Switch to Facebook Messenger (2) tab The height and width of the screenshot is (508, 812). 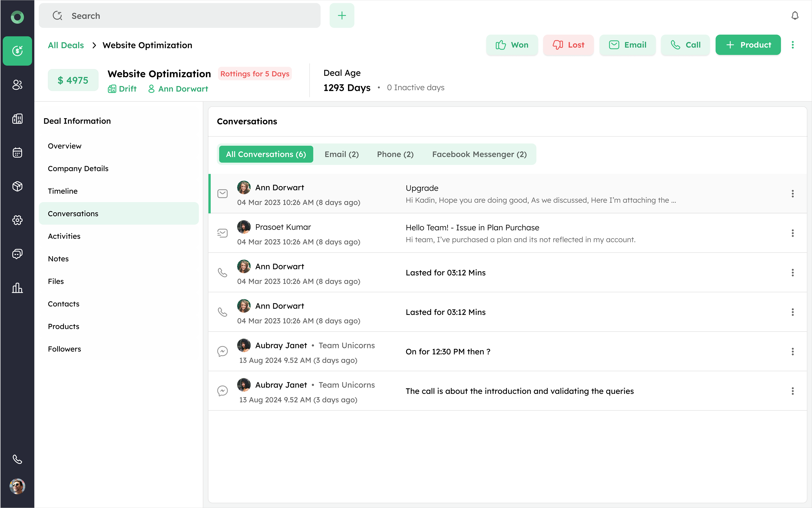[479, 154]
